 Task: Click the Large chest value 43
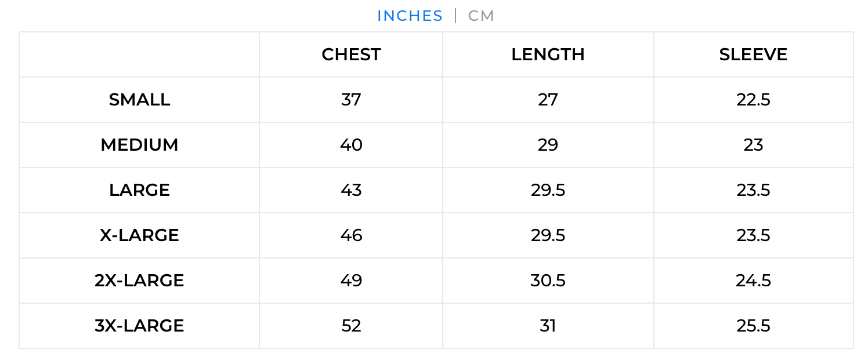351,190
